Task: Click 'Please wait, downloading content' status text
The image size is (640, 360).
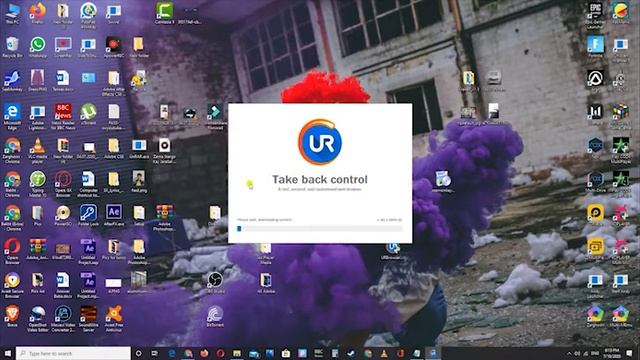Action: tap(265, 220)
